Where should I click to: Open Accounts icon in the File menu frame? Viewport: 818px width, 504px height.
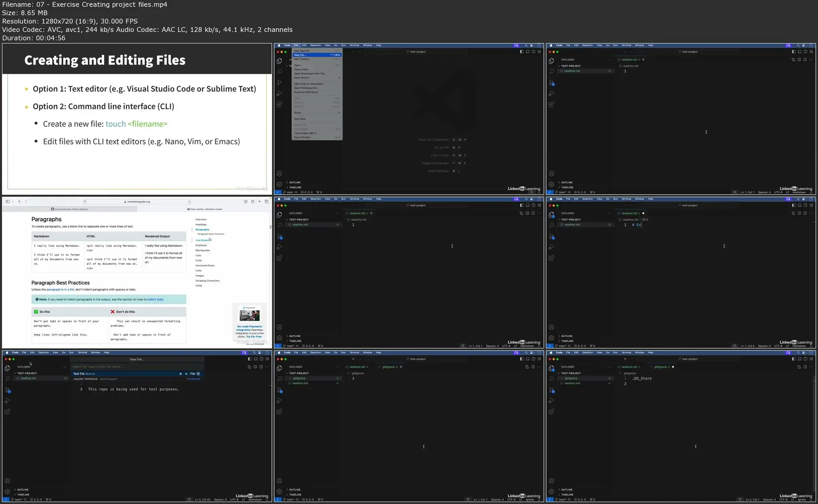279,174
